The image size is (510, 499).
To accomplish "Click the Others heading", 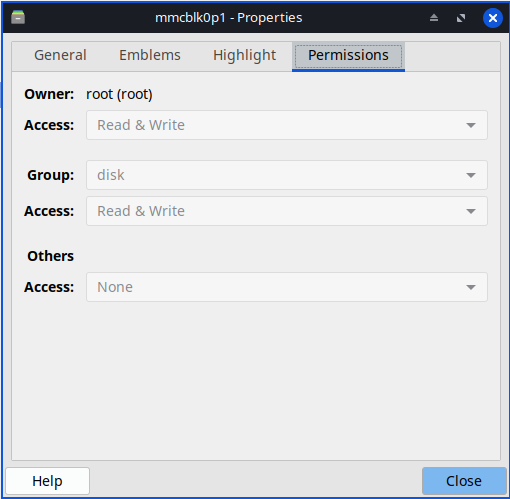I will click(51, 256).
